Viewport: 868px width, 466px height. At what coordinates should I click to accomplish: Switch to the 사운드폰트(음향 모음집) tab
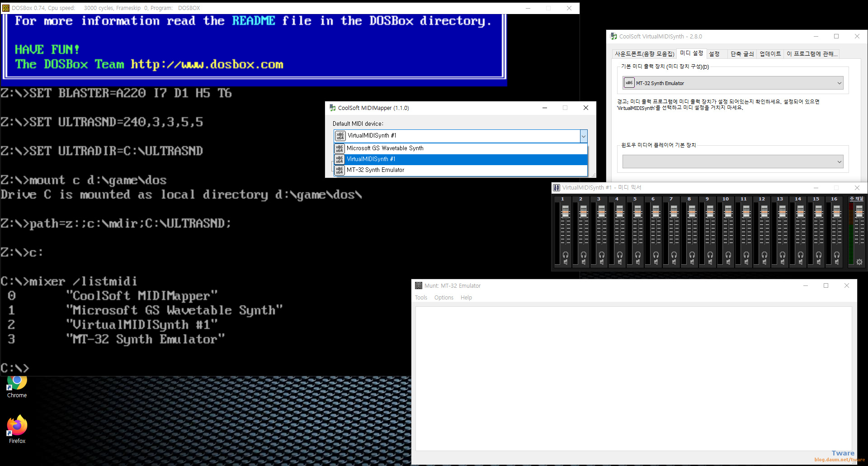point(644,54)
